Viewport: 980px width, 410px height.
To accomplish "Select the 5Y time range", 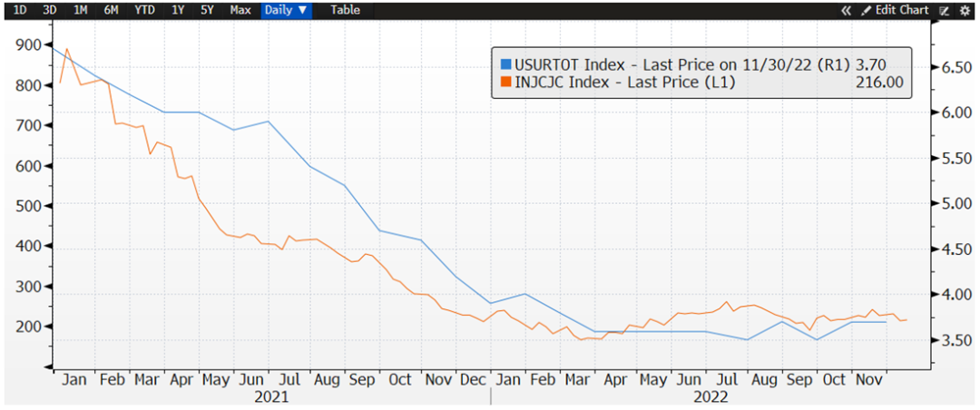I will tap(207, 10).
